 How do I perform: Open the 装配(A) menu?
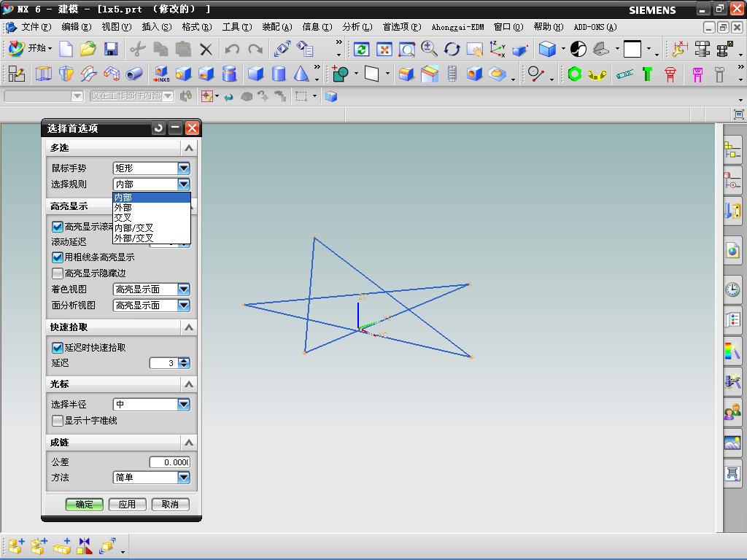(x=276, y=27)
